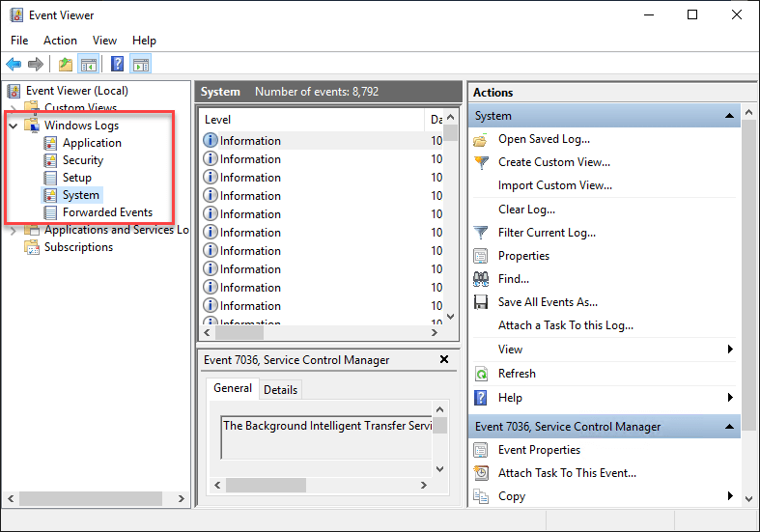Toggle the Show/Hide Console Tree icon
The height and width of the screenshot is (532, 760).
point(89,64)
